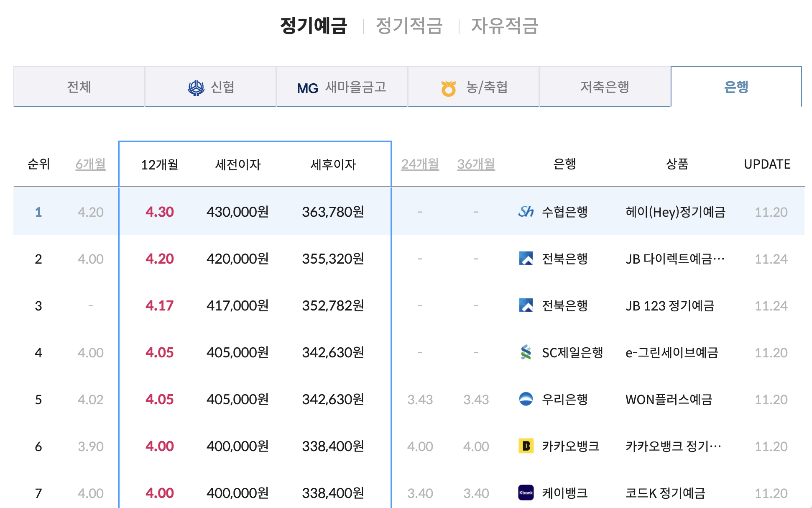
Task: Select the 전체 category tab
Action: click(79, 87)
